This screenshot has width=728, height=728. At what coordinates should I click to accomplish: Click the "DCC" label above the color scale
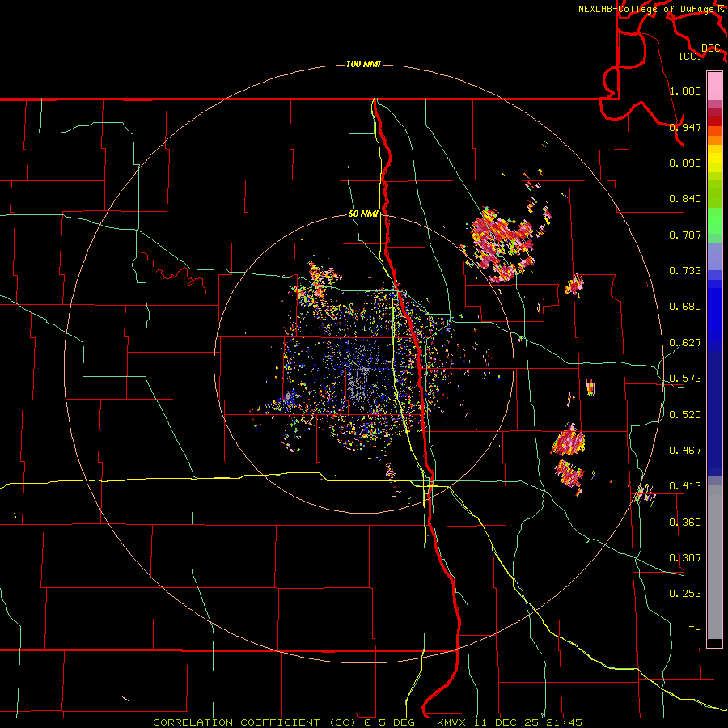(x=711, y=49)
